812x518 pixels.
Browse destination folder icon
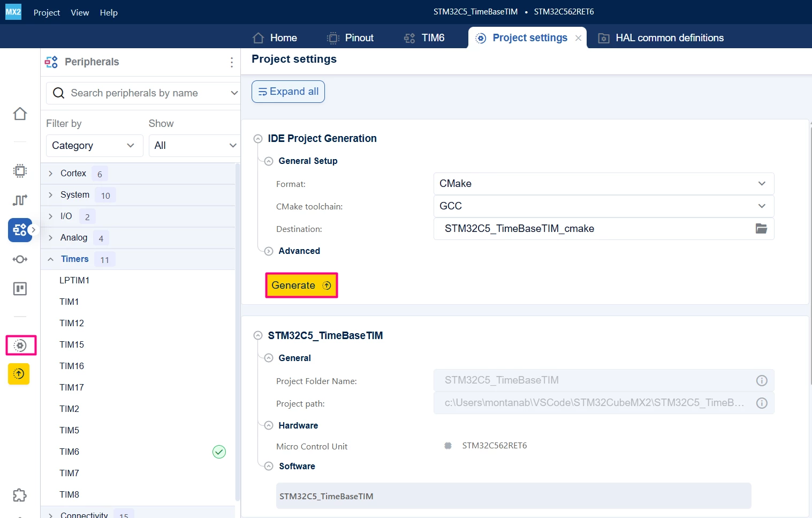[761, 229]
